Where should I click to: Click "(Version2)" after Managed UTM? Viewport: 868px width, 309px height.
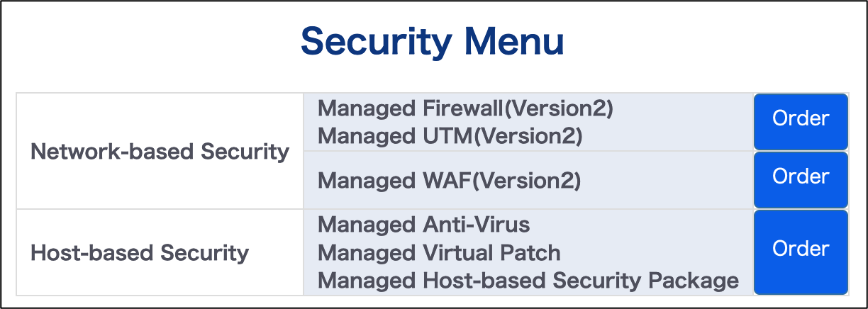point(530,135)
